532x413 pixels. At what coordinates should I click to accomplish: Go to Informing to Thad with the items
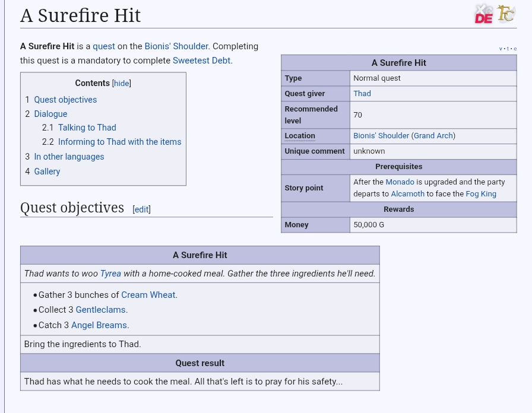click(120, 142)
